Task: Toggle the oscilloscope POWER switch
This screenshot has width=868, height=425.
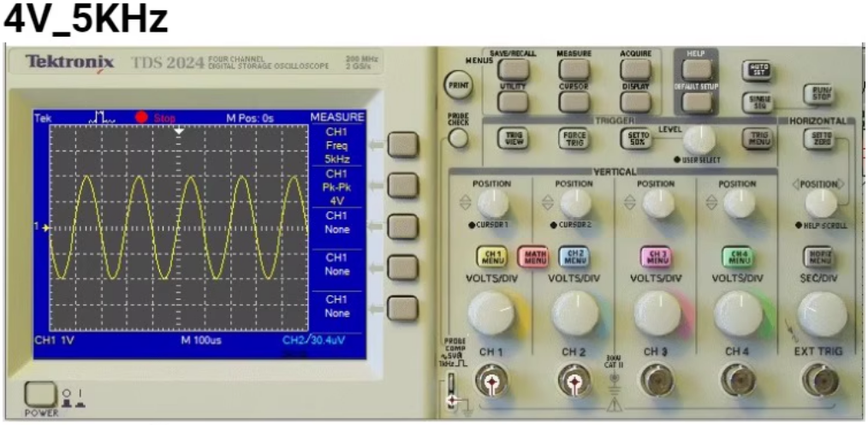Action: click(x=38, y=394)
